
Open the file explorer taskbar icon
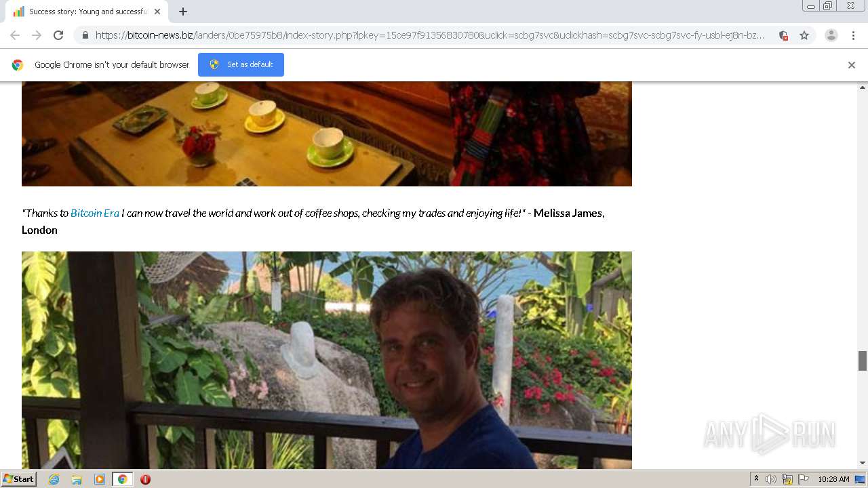77,479
